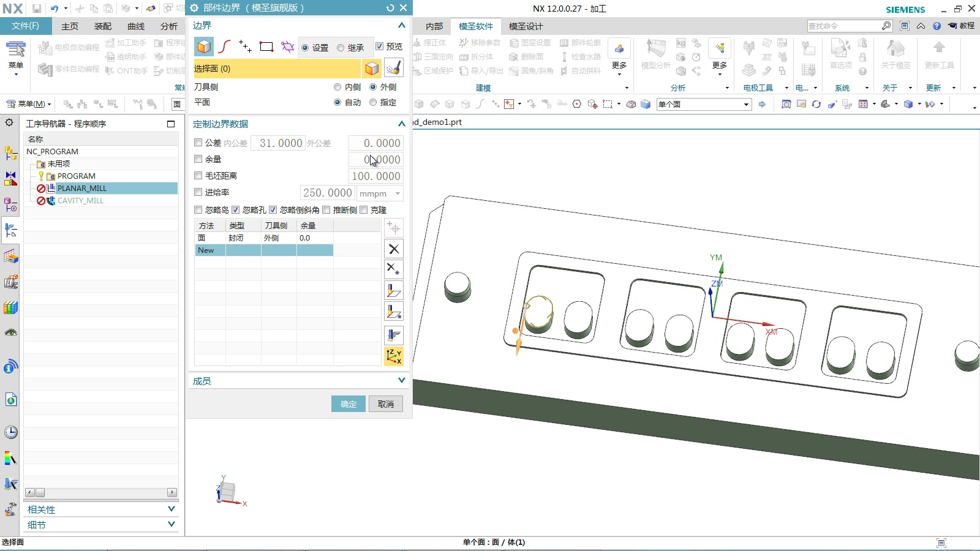Click the 查找命令 search field
The height and width of the screenshot is (551, 980).
coord(844,26)
